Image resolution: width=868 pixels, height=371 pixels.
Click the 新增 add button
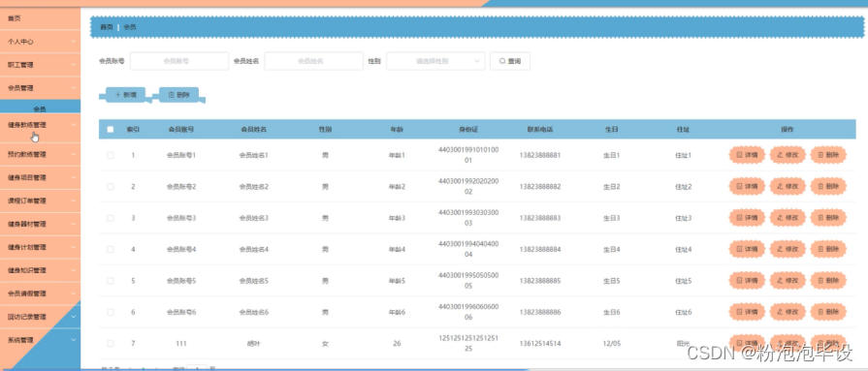[126, 95]
